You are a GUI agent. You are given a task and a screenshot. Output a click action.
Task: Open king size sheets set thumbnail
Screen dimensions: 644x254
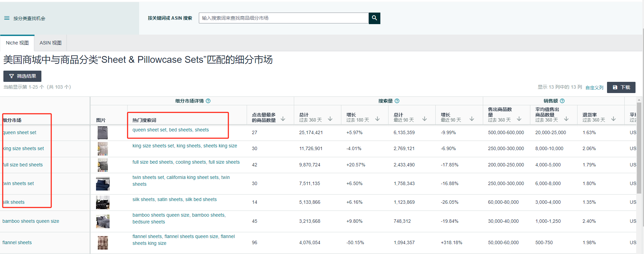point(102,149)
